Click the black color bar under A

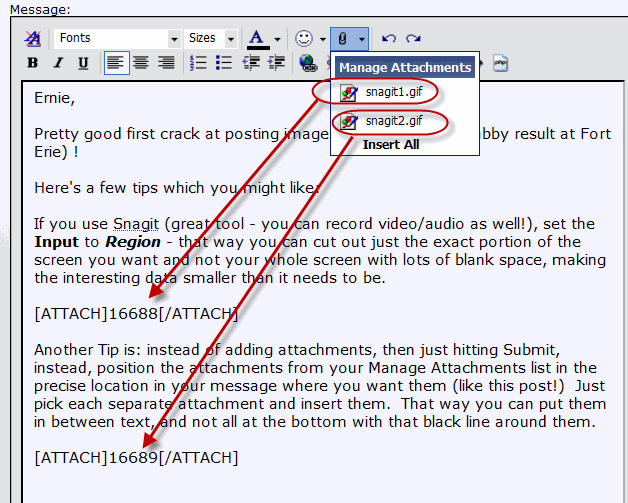point(258,48)
